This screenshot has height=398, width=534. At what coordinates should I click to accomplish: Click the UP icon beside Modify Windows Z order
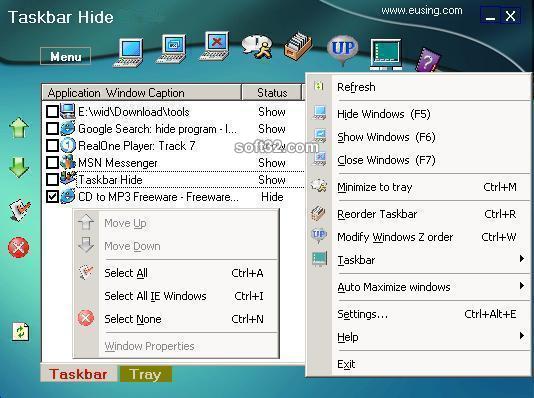click(x=319, y=236)
